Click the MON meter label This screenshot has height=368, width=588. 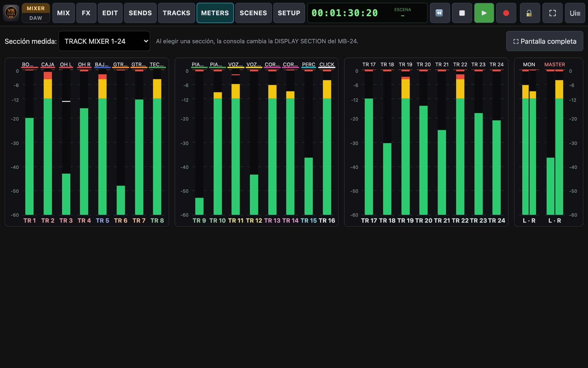pos(529,64)
